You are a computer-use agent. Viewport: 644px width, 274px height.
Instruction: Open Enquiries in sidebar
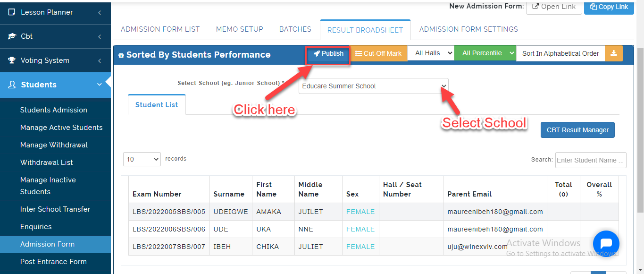click(36, 227)
